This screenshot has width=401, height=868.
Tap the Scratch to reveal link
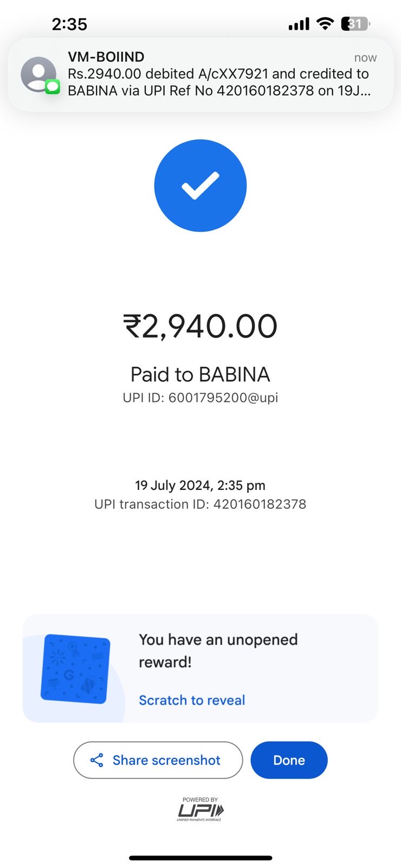(x=192, y=700)
